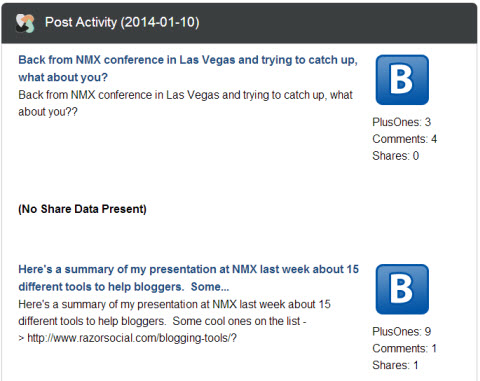Click 'PlusOnes: 3' stat of first post
Screen dimensions: 480x381
point(401,122)
